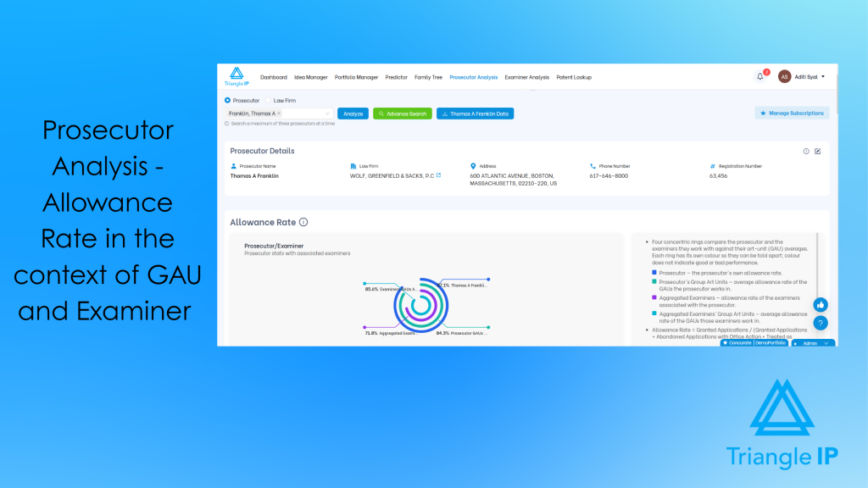Click purple Aggregated Examiners legend swatch
Image resolution: width=868 pixels, height=488 pixels.
[x=654, y=297]
